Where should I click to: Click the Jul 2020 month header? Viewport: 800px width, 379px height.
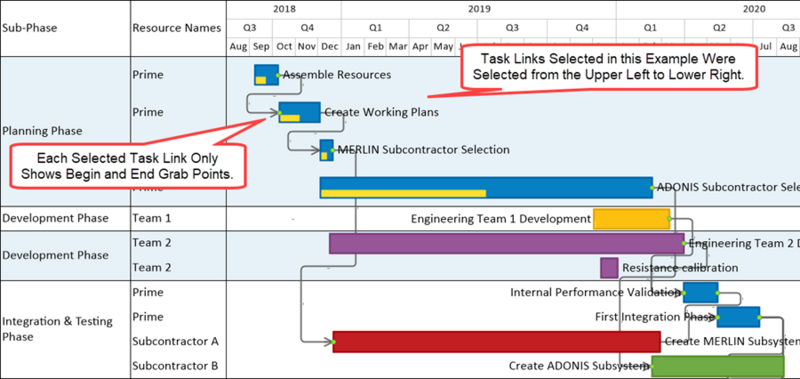[765, 46]
